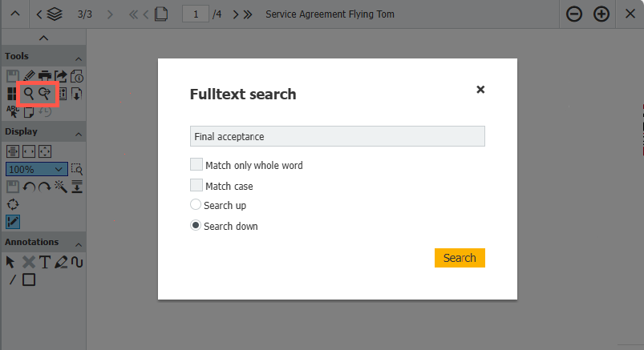Click the search text field containing Final acceptance
The height and width of the screenshot is (350, 644).
click(x=337, y=137)
